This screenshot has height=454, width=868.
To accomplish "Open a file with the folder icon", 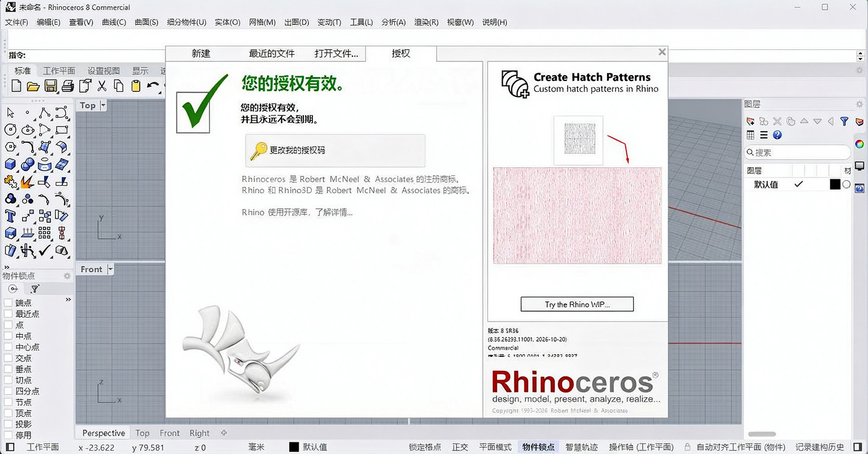I will click(x=33, y=86).
